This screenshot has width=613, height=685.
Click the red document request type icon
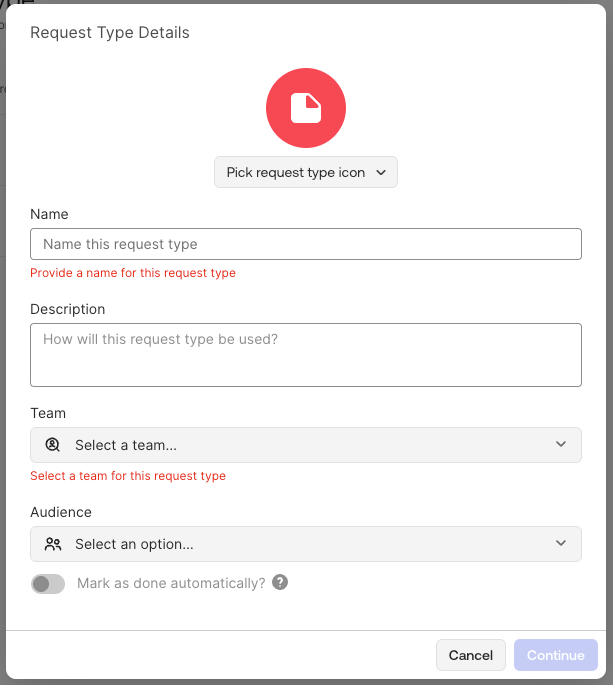point(306,108)
